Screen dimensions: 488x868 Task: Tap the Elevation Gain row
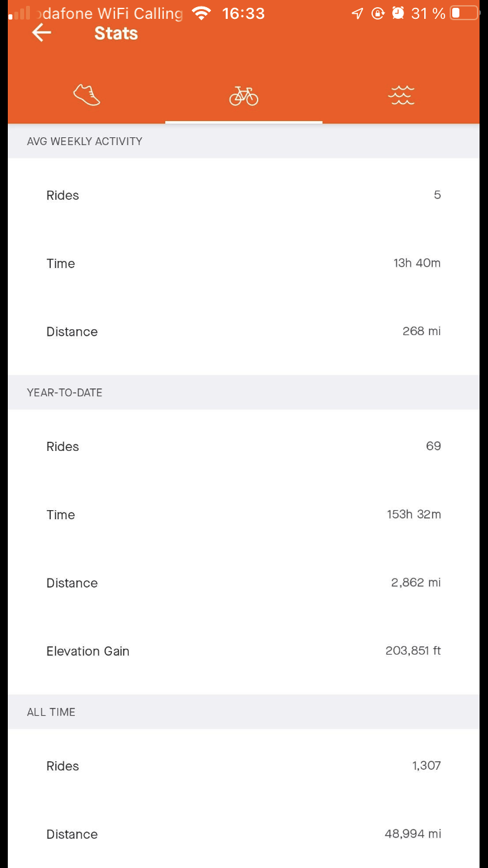243,651
